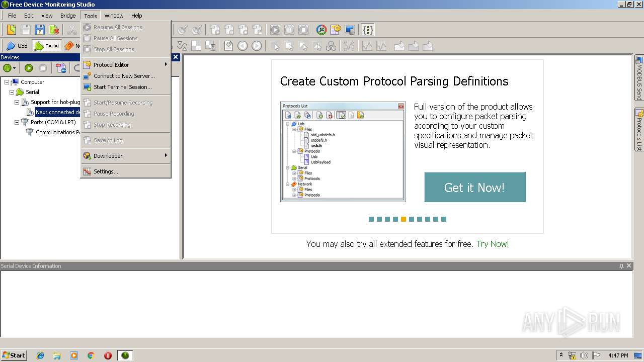Click the session configuration icon in Devices panel

[61, 68]
